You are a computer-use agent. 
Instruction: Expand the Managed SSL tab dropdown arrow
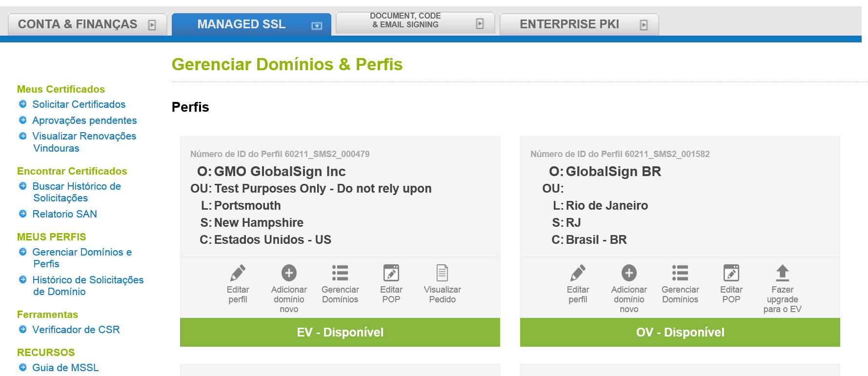(317, 26)
